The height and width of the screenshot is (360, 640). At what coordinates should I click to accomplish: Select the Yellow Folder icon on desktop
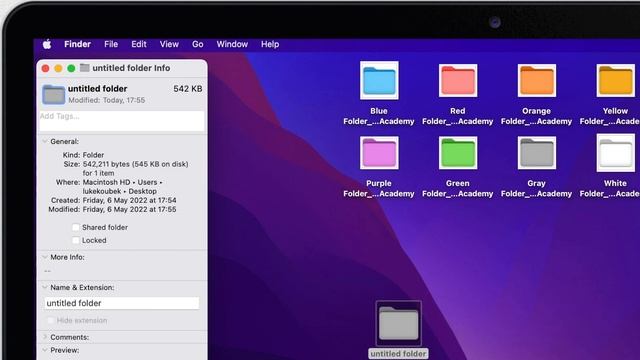616,80
